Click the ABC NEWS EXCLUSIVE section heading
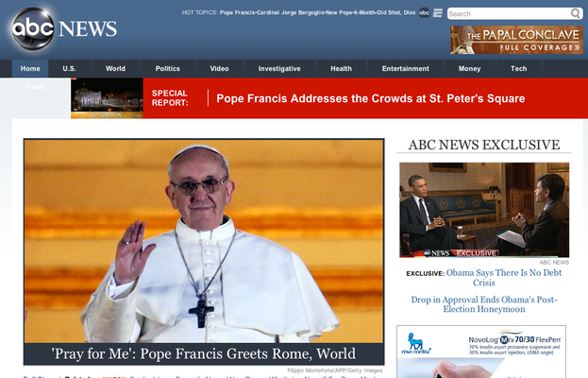The height and width of the screenshot is (378, 588). pyautogui.click(x=484, y=145)
